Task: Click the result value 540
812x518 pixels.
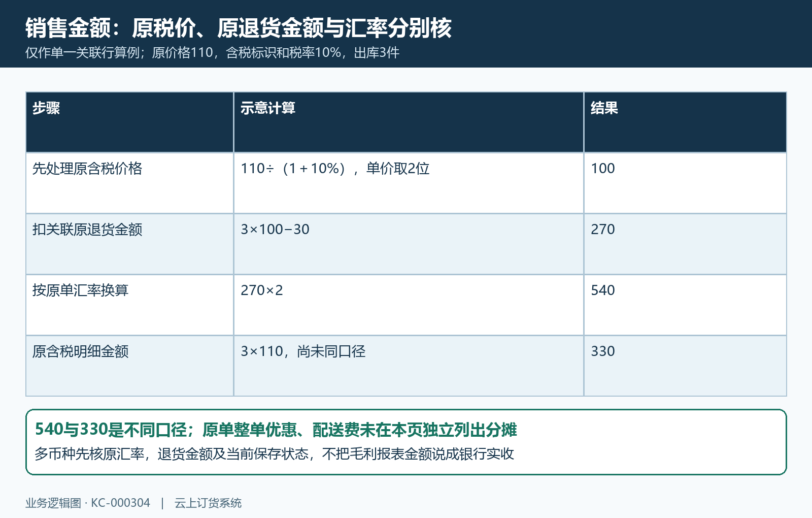Action: coord(602,290)
